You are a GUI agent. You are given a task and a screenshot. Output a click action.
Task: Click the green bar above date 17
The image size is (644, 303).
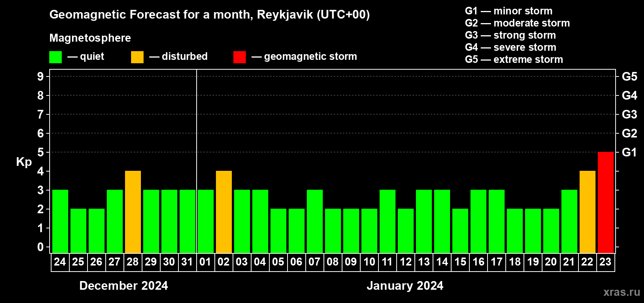pos(496,221)
